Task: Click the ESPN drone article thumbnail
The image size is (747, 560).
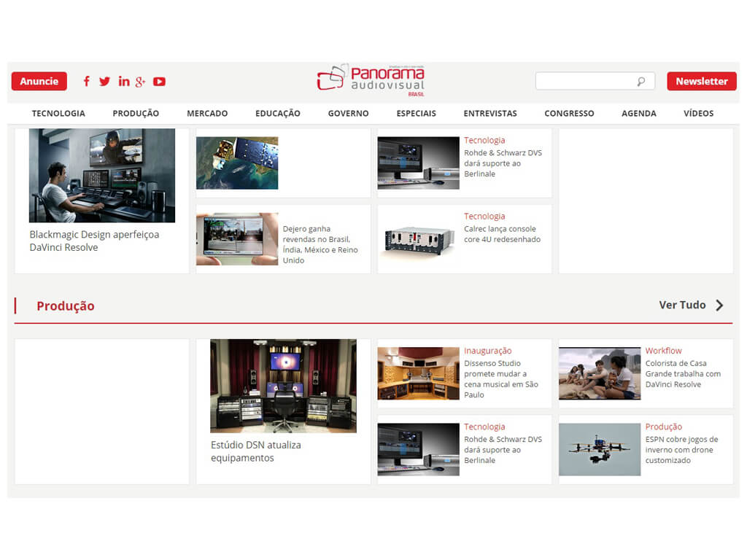Action: 600,449
